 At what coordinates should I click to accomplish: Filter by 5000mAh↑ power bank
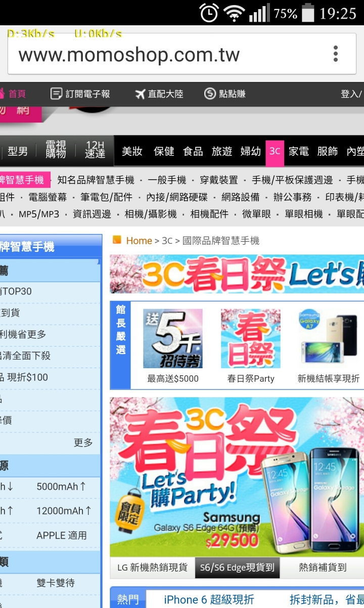click(x=62, y=487)
